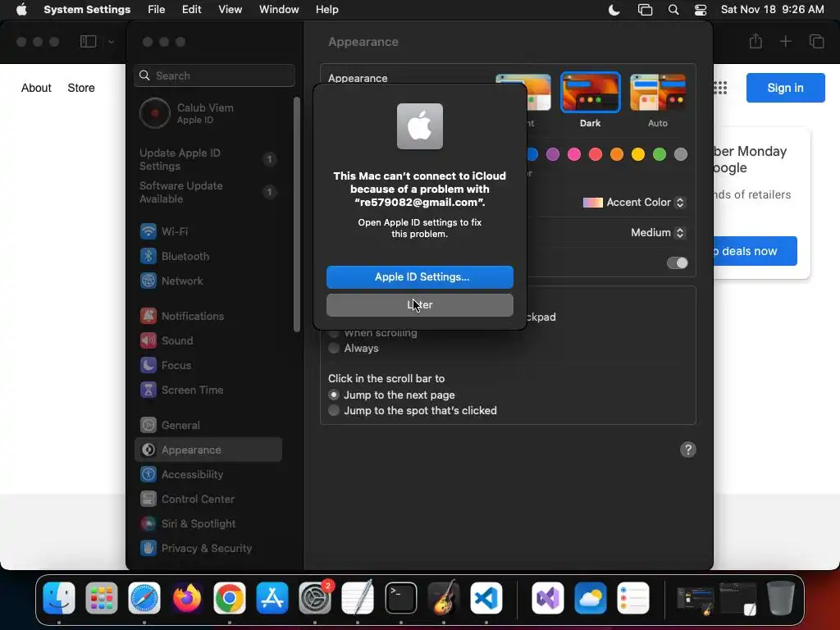Viewport: 840px width, 630px height.
Task: Expand Safari sidebar dropdown chevron
Action: click(111, 41)
